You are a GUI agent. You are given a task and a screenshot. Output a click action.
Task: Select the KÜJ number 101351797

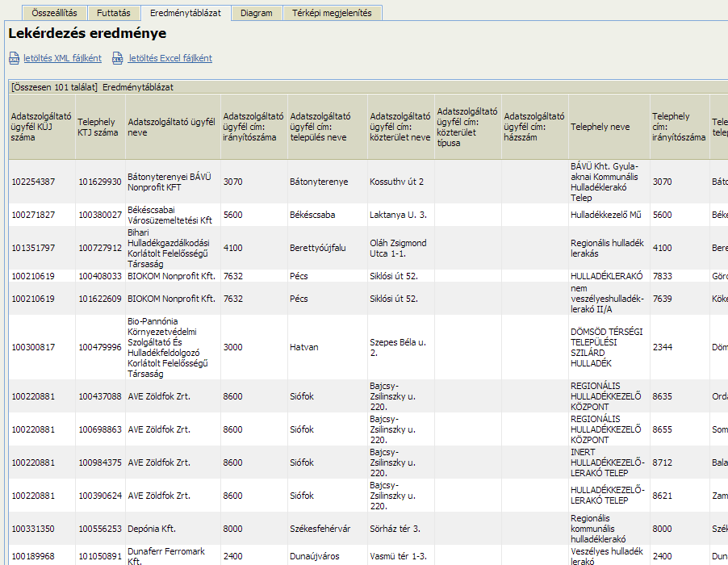click(33, 248)
